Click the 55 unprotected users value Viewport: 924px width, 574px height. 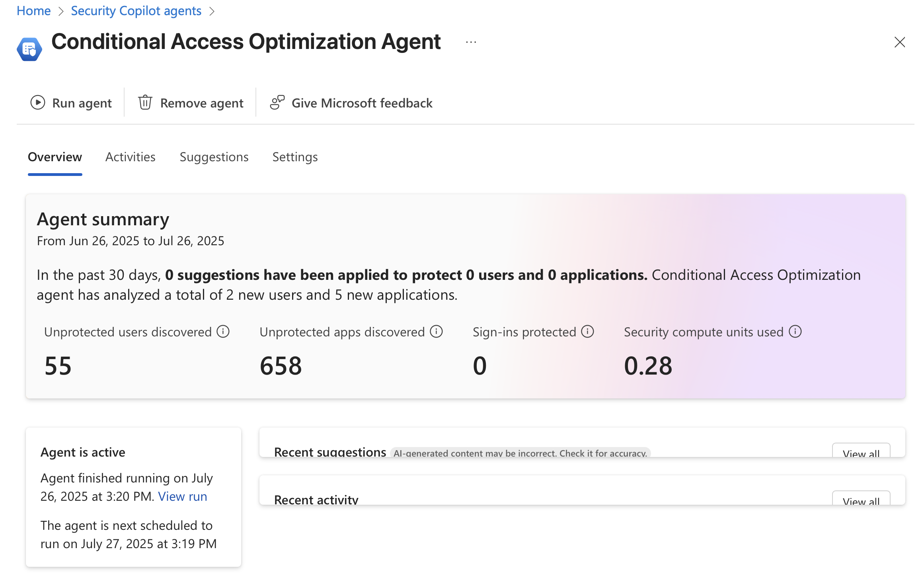coord(58,365)
